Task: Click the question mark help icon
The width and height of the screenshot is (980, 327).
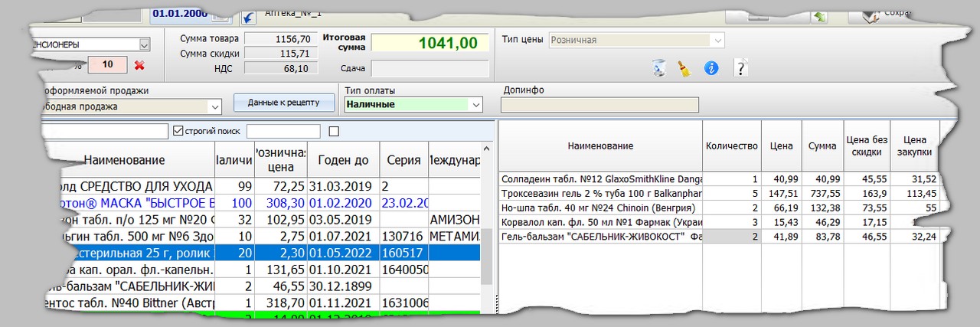Action: [x=740, y=68]
